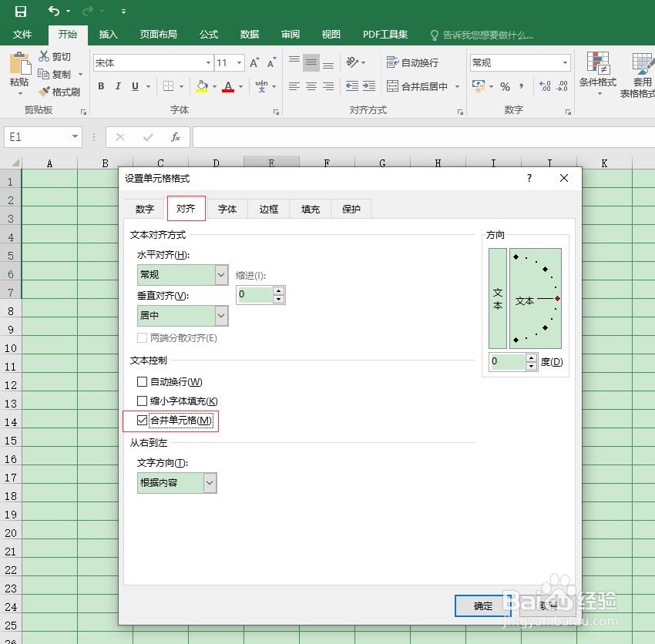Image resolution: width=655 pixels, height=644 pixels.
Task: Check the 缩小字体填充(K) option
Action: coord(142,401)
